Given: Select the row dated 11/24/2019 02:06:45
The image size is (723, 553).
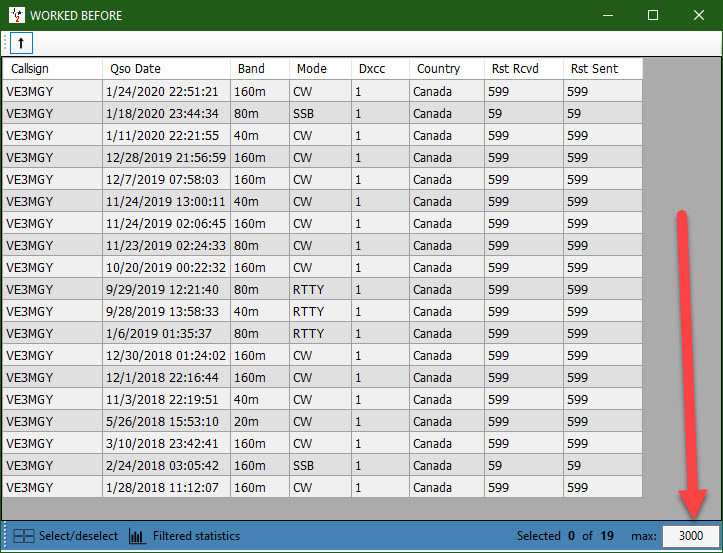Looking at the screenshot, I should (x=322, y=224).
